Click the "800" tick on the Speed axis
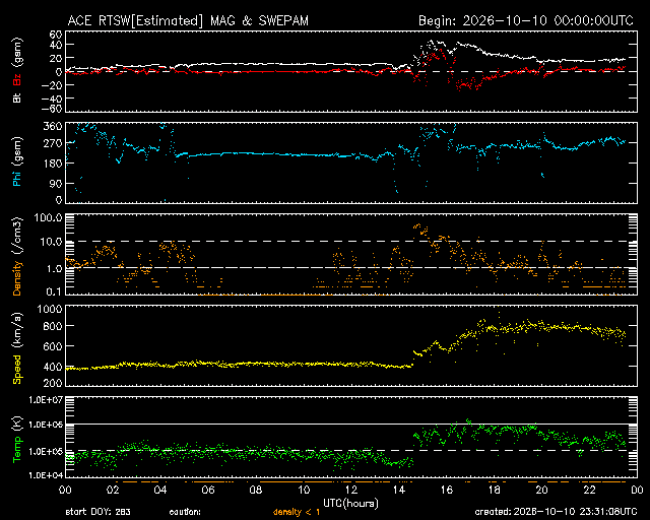This screenshot has height=520, width=650. [53, 326]
